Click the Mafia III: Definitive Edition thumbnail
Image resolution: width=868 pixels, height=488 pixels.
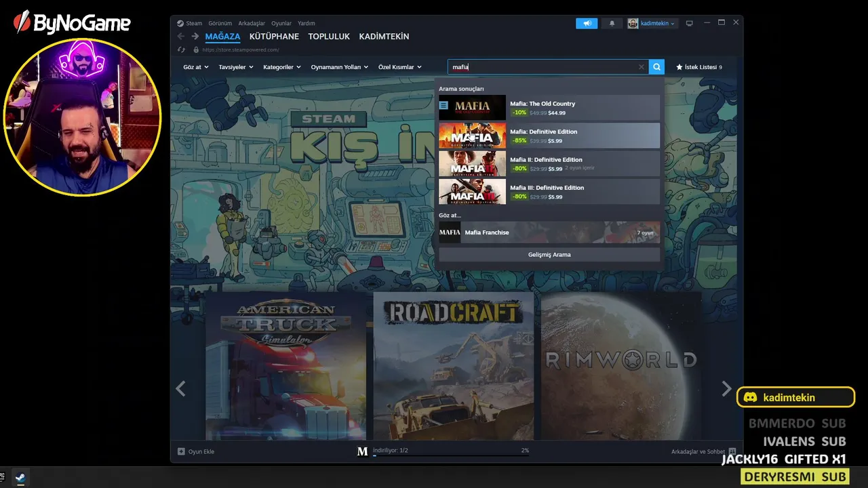[472, 192]
